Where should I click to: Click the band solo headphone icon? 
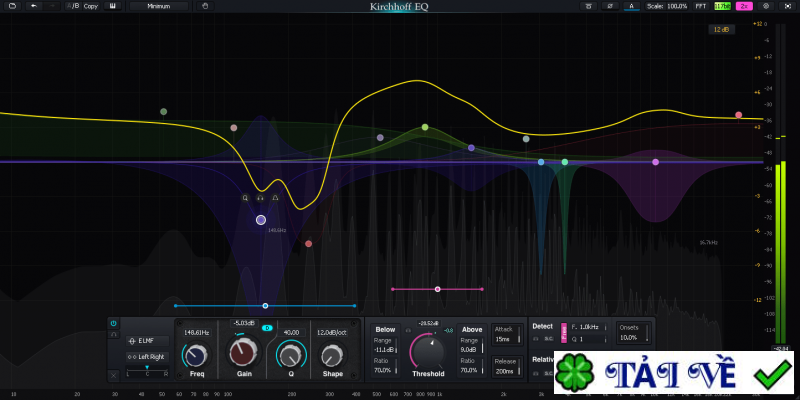point(113,334)
